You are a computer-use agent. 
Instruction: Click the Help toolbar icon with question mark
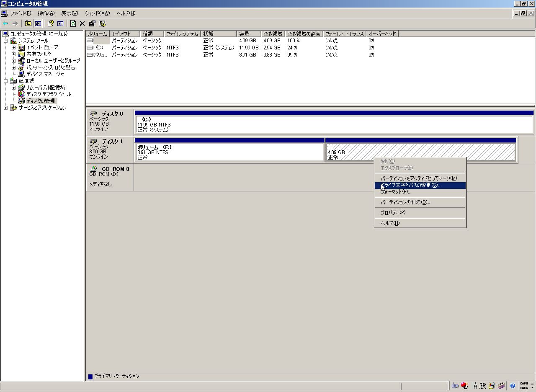click(x=51, y=23)
